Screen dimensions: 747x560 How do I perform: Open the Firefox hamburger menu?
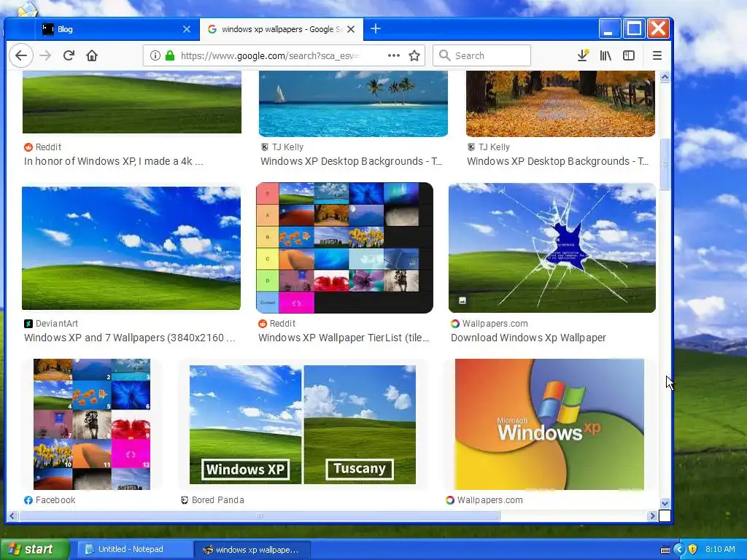pos(657,55)
